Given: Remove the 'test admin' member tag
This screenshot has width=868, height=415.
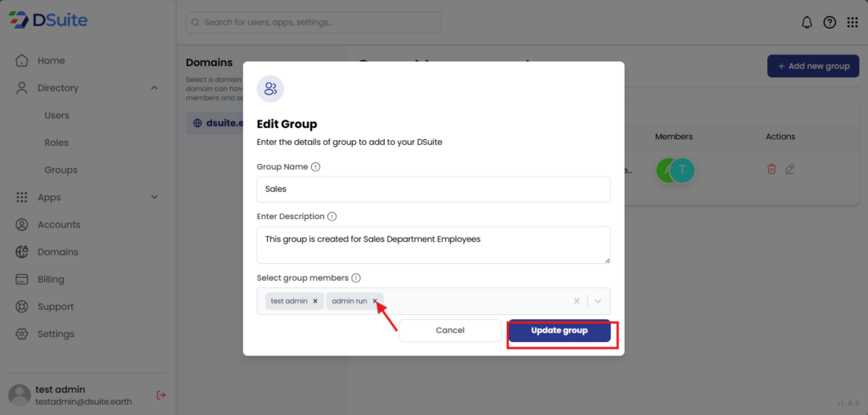Looking at the screenshot, I should [x=315, y=300].
